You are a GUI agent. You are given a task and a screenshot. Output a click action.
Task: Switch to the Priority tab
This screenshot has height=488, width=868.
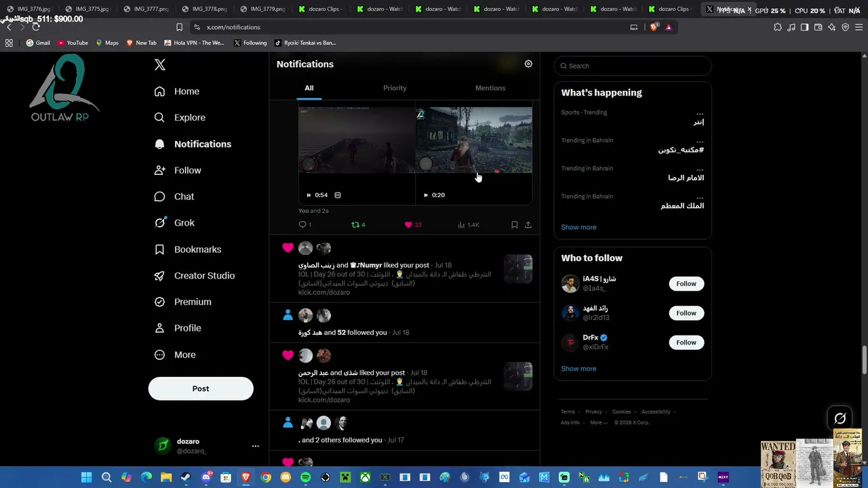point(395,88)
